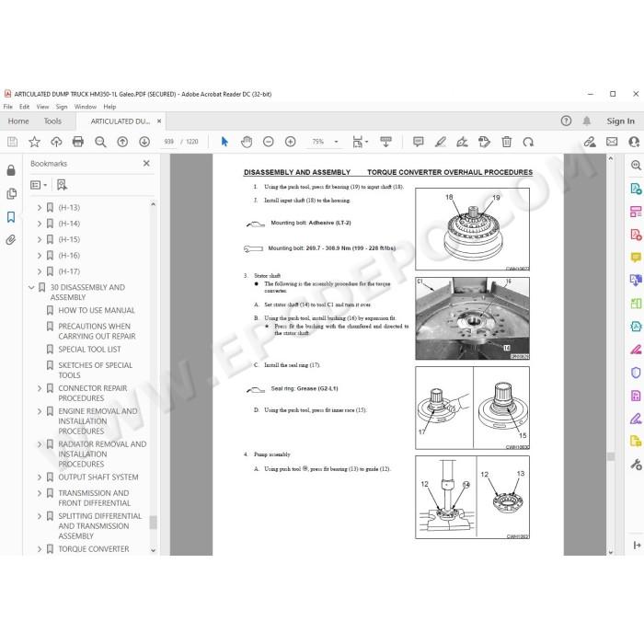Open the Protect shield tool in right pane
644x644 pixels.
tap(636, 373)
